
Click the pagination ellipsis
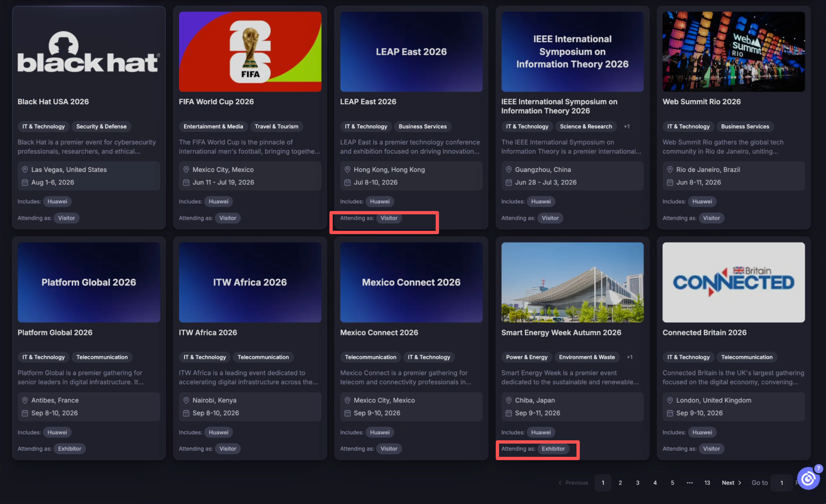point(690,483)
